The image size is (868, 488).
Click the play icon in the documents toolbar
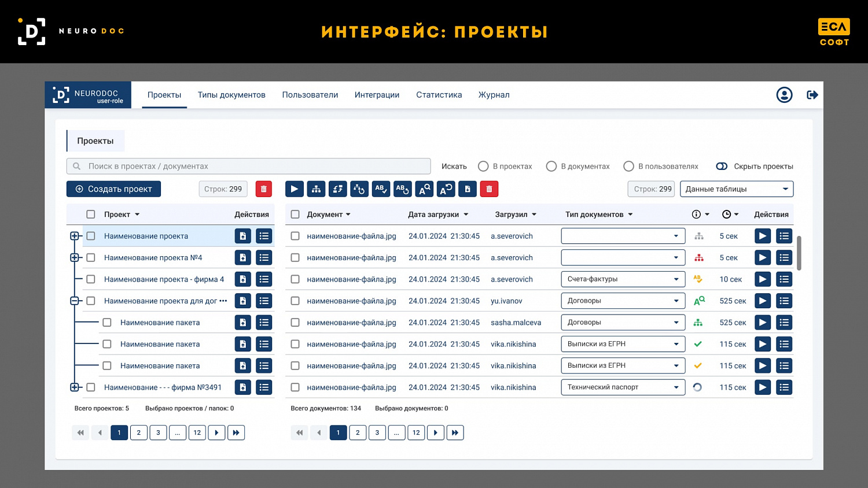click(294, 189)
